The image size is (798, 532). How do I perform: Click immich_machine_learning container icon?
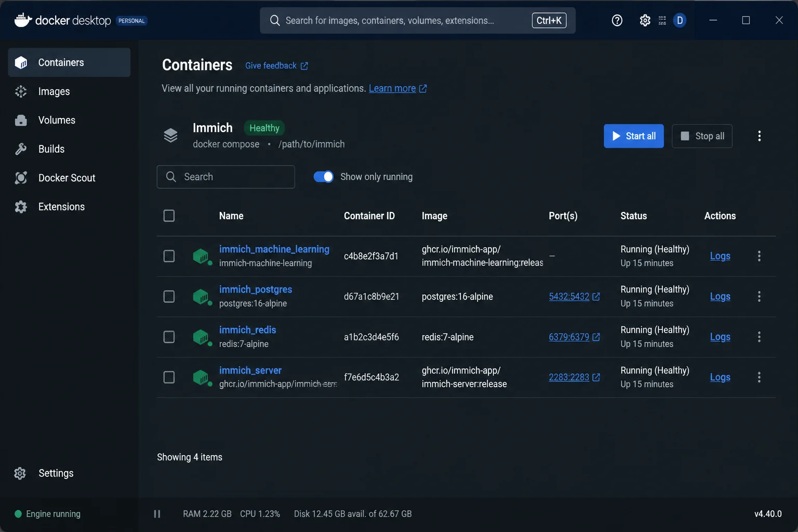coord(201,256)
